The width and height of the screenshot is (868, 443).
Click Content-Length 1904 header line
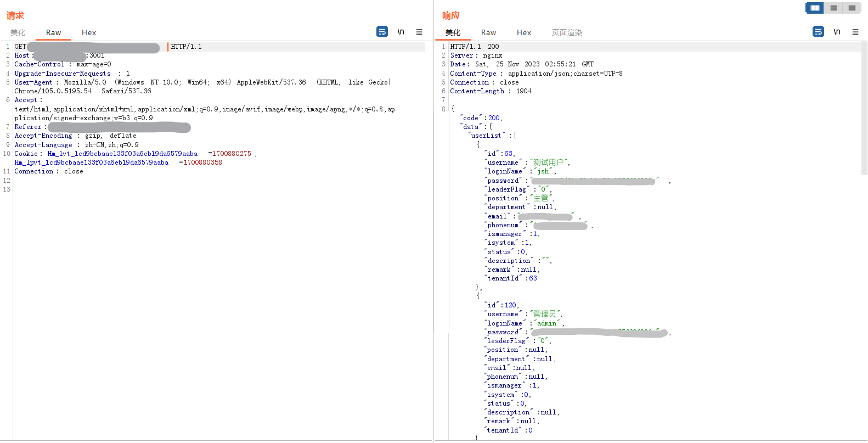491,91
